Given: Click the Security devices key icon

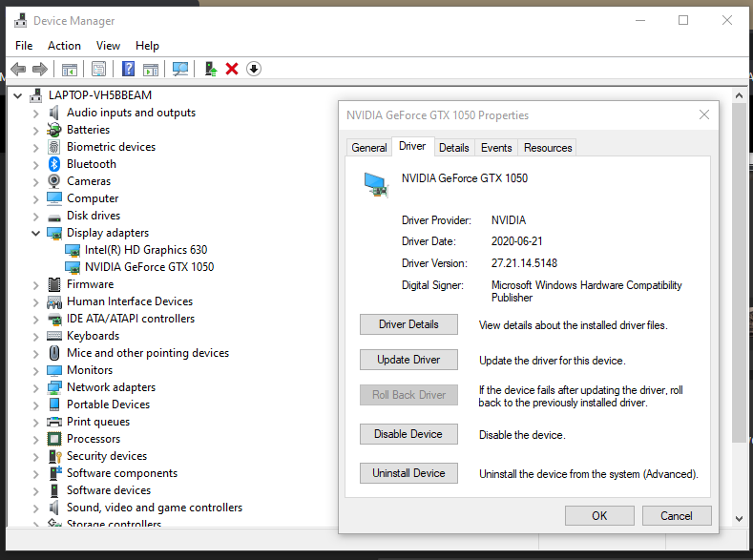Looking at the screenshot, I should tap(55, 456).
